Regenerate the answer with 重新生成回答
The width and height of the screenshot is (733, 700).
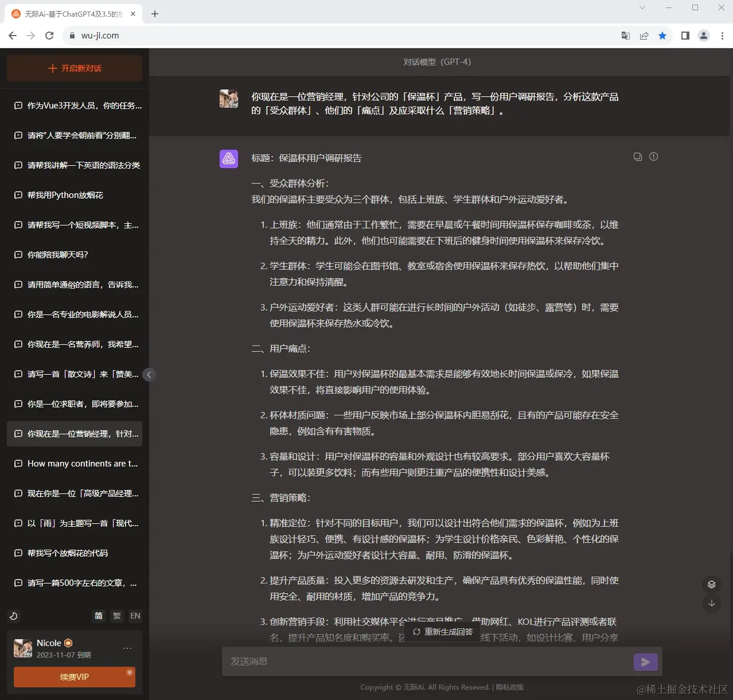pyautogui.click(x=442, y=631)
